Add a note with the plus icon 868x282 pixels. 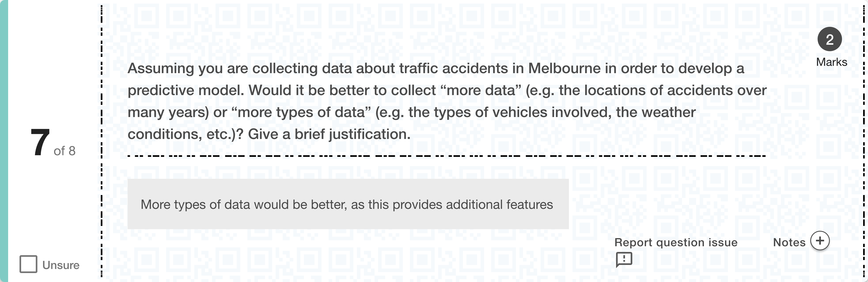pyautogui.click(x=820, y=241)
